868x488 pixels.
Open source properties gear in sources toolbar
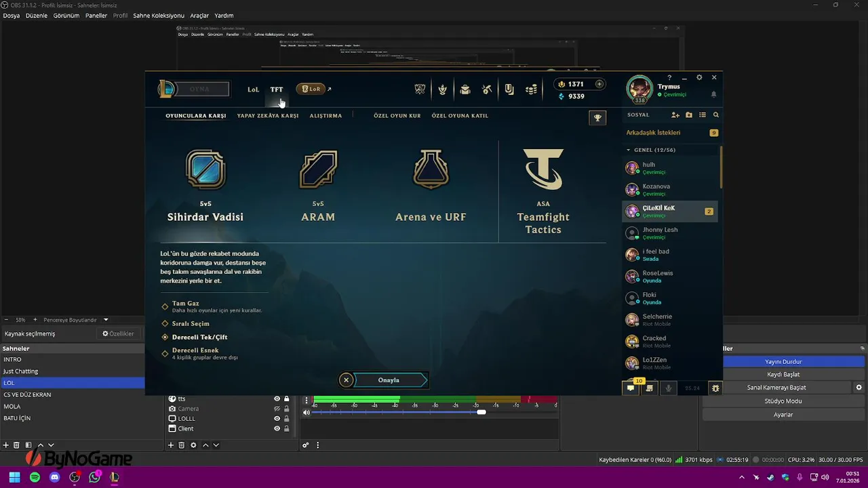(x=193, y=445)
